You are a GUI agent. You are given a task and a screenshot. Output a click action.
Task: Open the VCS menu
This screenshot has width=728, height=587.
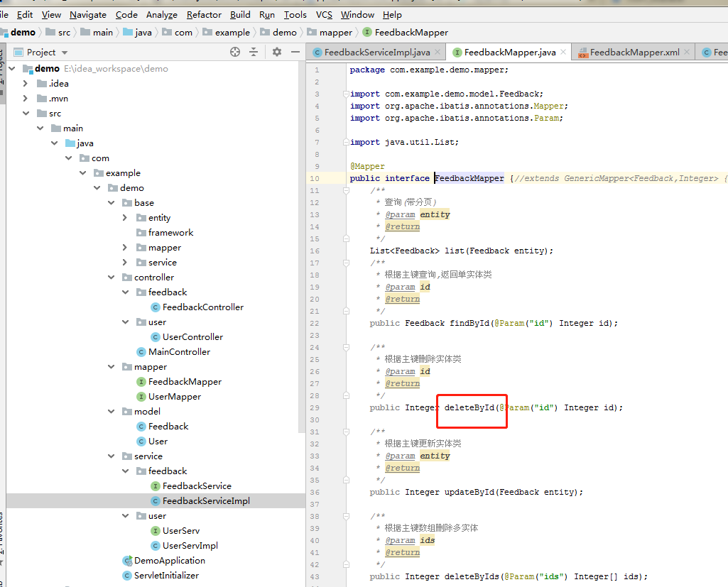tap(324, 14)
